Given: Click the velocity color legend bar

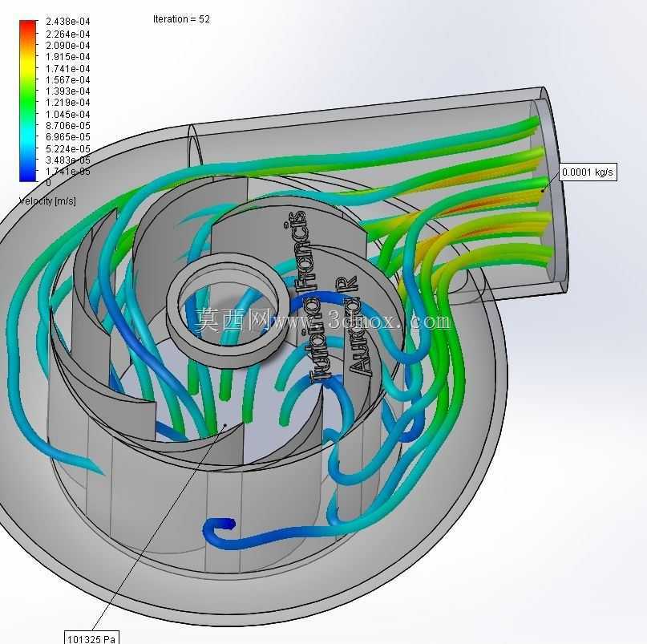Looking at the screenshot, I should [x=27, y=101].
